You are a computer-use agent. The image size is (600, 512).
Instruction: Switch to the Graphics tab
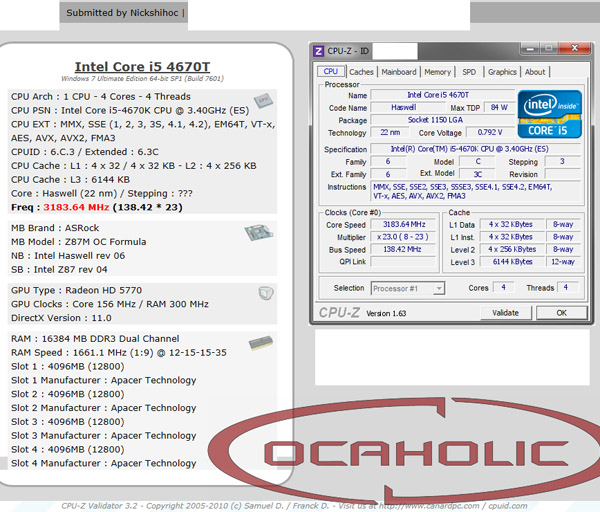tap(502, 72)
